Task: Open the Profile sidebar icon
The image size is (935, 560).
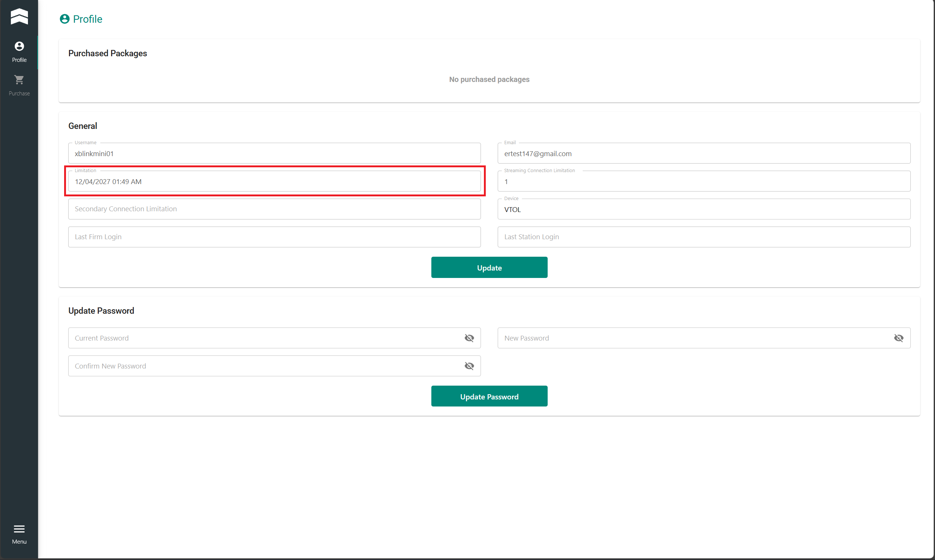Action: (19, 47)
